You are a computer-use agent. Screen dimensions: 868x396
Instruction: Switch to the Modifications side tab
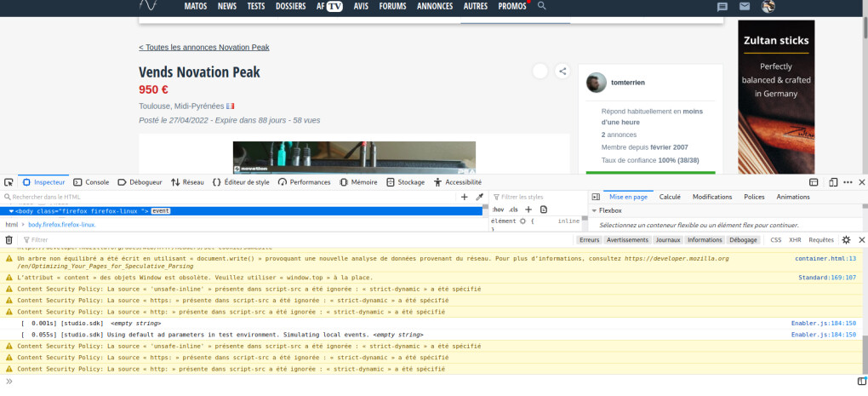point(712,197)
